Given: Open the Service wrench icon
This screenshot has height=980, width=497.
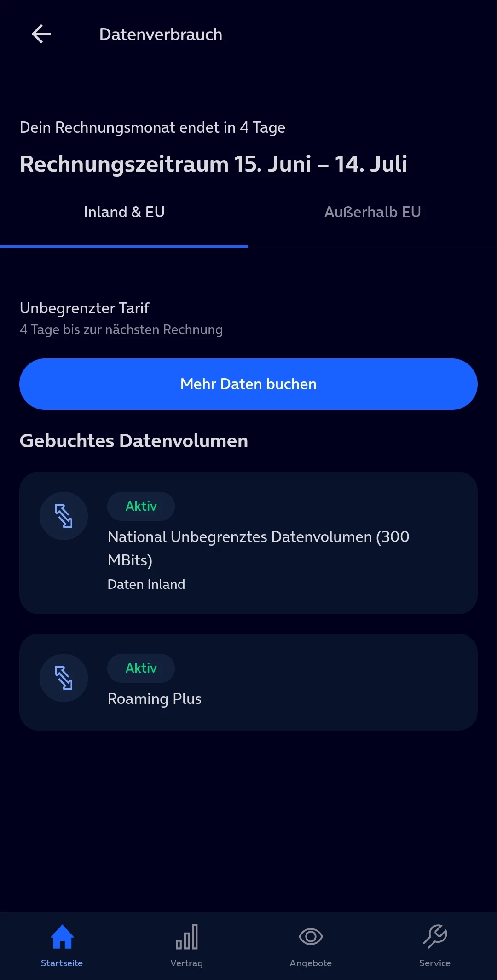Looking at the screenshot, I should 435,937.
